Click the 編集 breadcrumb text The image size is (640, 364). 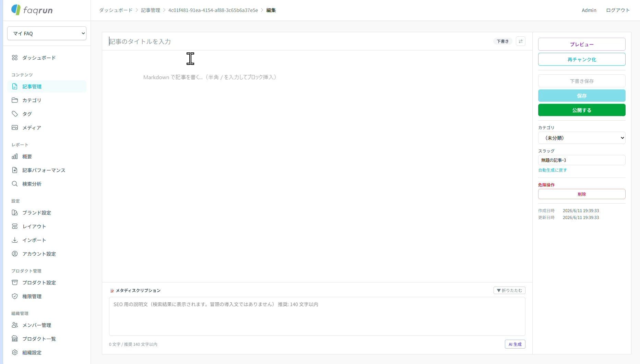click(x=271, y=10)
